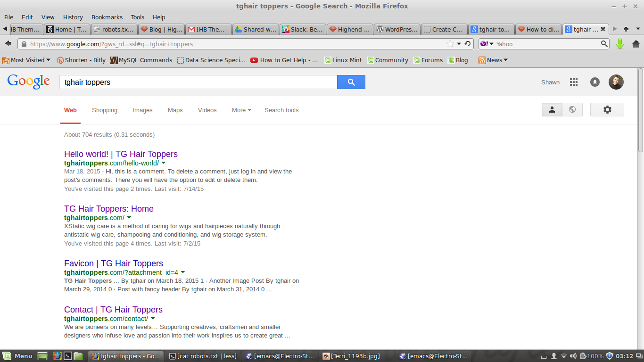Click Firefox back arrow button

[8, 43]
